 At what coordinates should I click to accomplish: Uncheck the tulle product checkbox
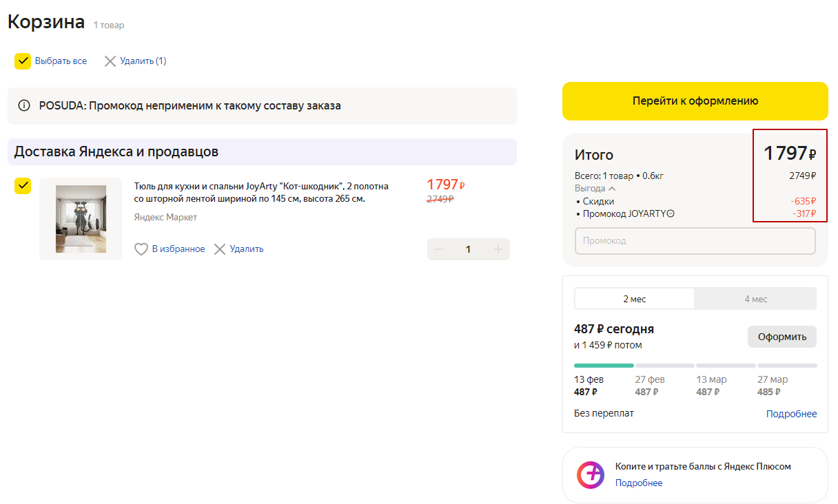pos(23,186)
